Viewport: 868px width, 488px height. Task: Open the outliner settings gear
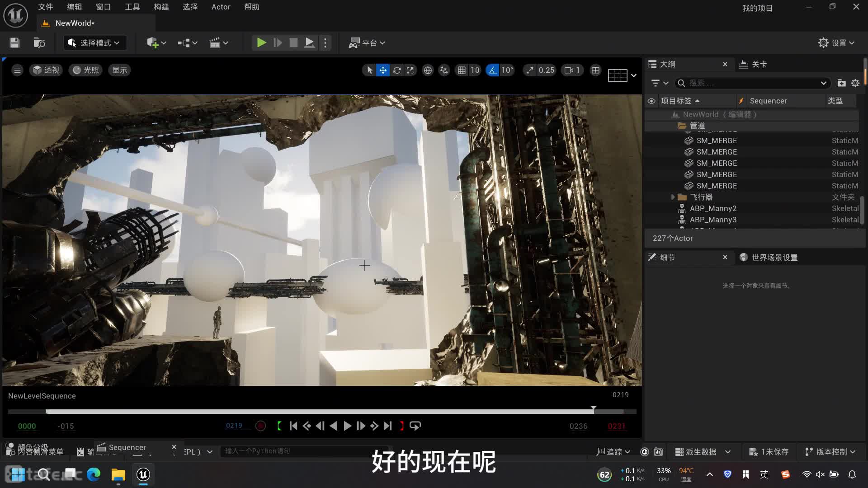click(x=855, y=83)
